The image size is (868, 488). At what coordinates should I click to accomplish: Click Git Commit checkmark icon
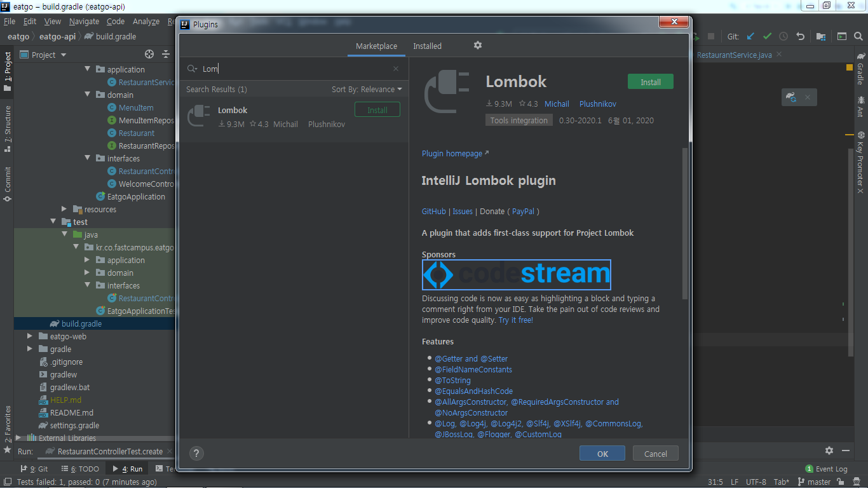(x=767, y=36)
